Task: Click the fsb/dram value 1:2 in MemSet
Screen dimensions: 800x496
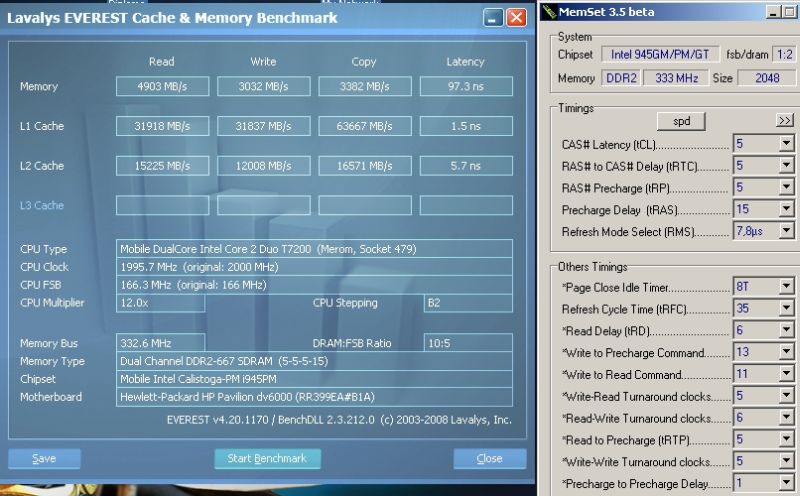Action: point(785,54)
